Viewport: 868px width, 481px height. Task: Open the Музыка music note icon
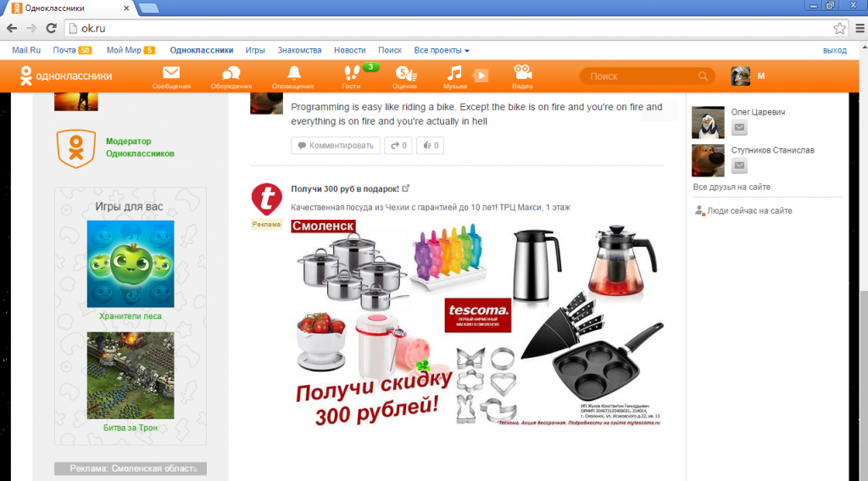click(x=454, y=76)
